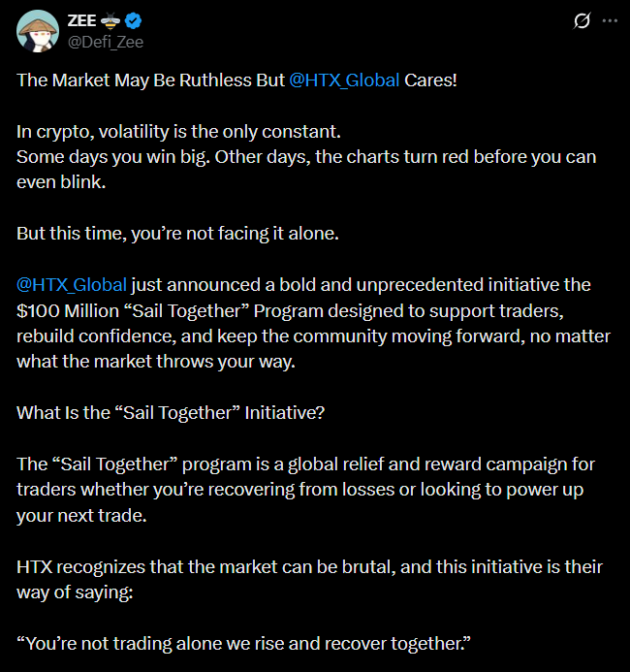Viewport: 630px width, 672px height.
Task: Open ZEE's profile avatar picture
Action: 37,30
